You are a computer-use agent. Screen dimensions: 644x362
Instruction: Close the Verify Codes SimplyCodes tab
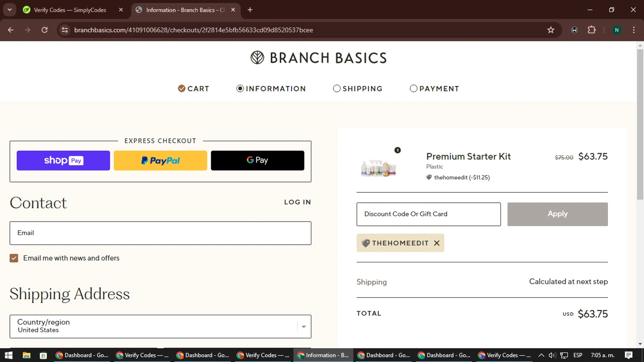point(121,10)
